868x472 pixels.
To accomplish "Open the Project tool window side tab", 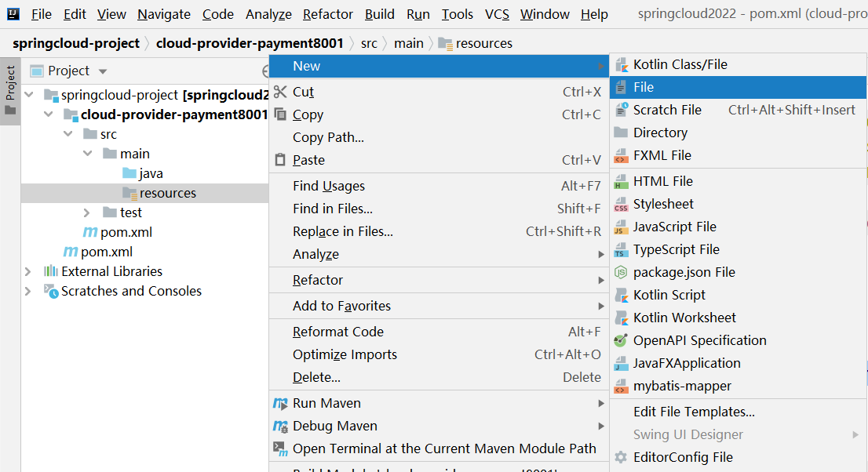I will point(10,91).
